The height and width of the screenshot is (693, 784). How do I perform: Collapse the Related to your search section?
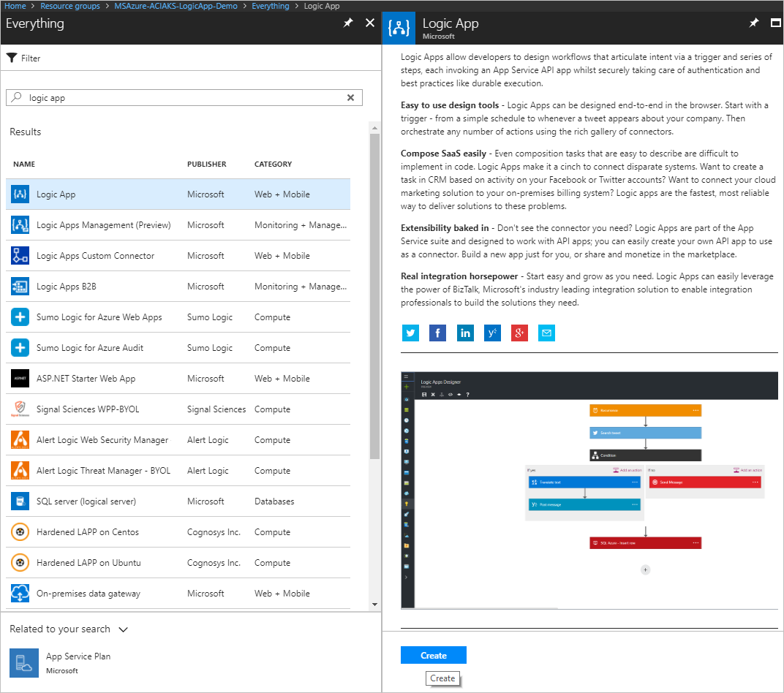pyautogui.click(x=123, y=629)
